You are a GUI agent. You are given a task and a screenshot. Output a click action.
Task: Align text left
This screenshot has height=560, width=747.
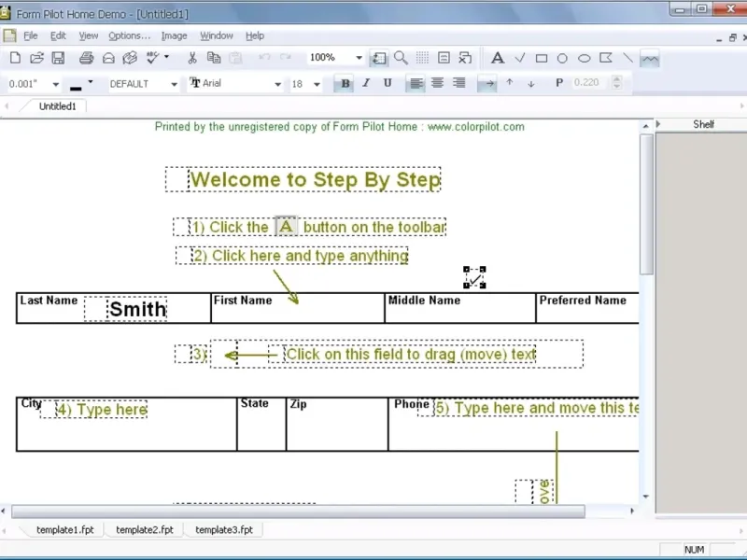pyautogui.click(x=416, y=84)
